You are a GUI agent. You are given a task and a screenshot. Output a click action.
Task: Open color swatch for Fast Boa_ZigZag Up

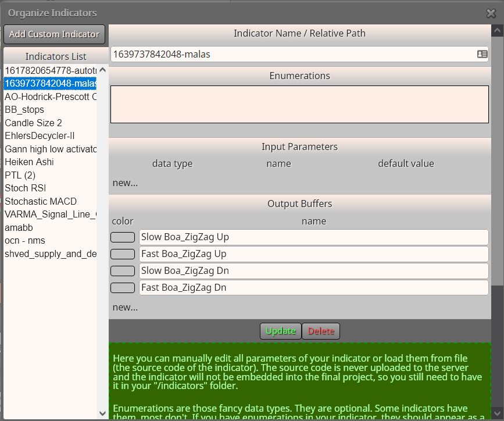[x=123, y=254]
